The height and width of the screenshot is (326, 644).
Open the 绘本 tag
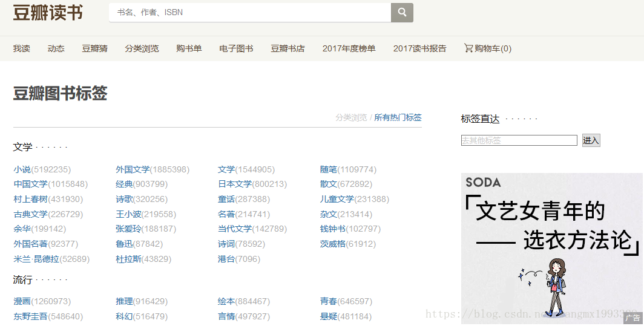(226, 301)
